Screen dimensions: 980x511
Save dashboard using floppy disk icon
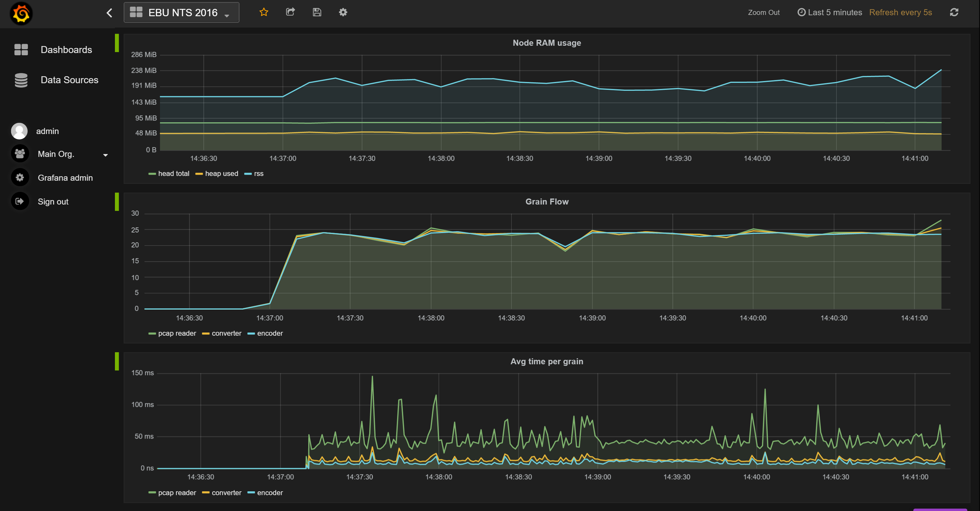tap(317, 12)
